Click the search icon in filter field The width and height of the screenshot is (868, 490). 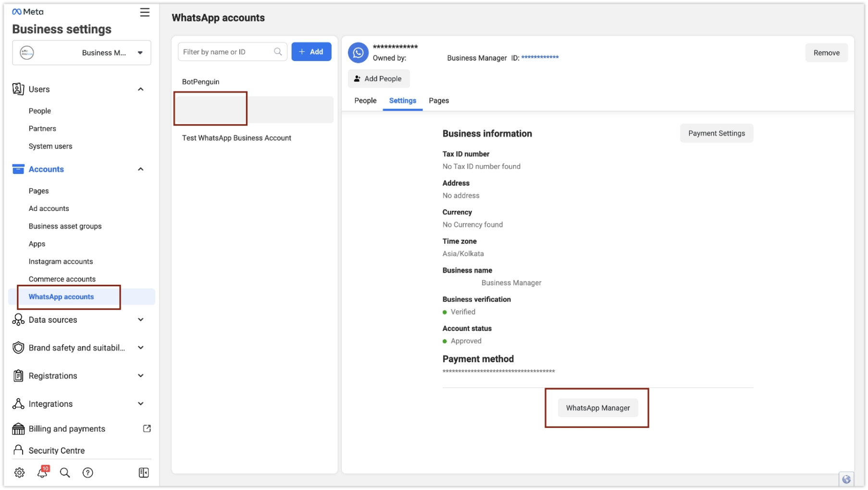(x=278, y=52)
